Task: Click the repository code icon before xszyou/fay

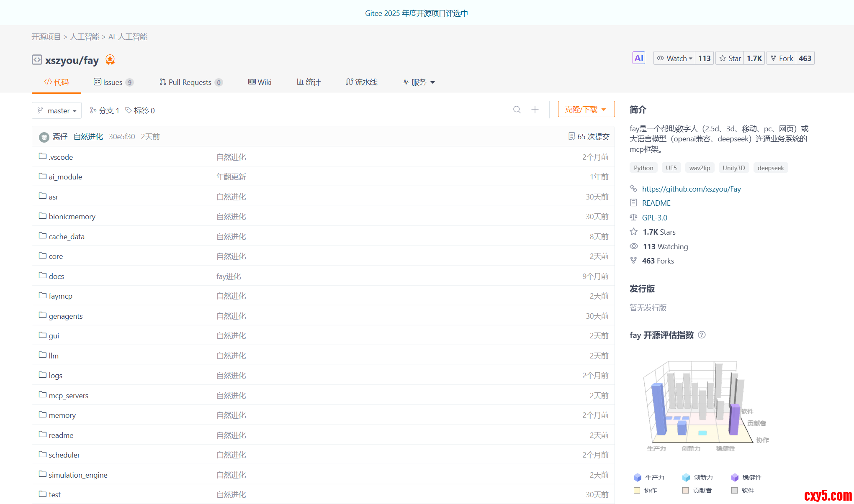Action: [x=37, y=60]
